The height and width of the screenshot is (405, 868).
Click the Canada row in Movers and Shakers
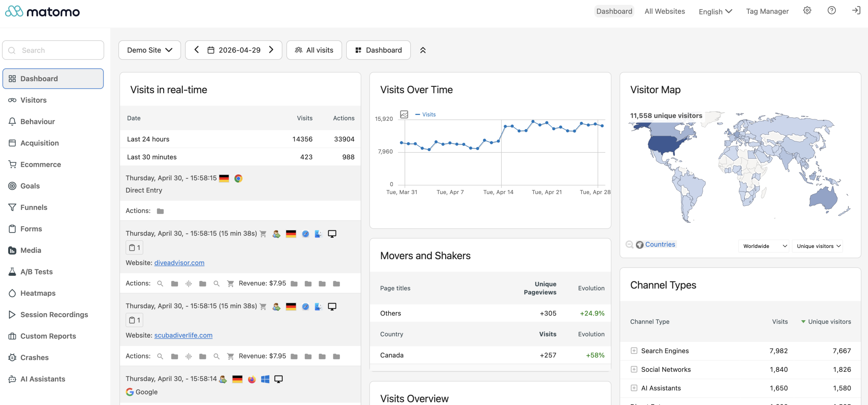pyautogui.click(x=490, y=355)
